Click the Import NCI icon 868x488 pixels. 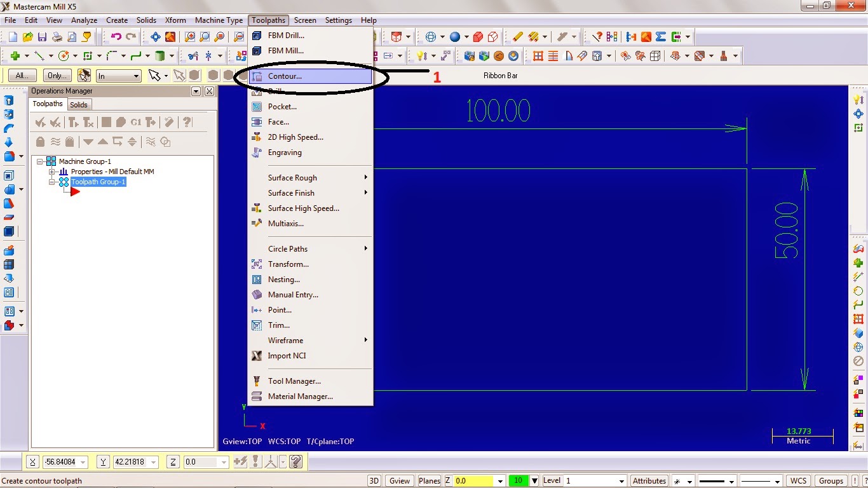coord(257,356)
